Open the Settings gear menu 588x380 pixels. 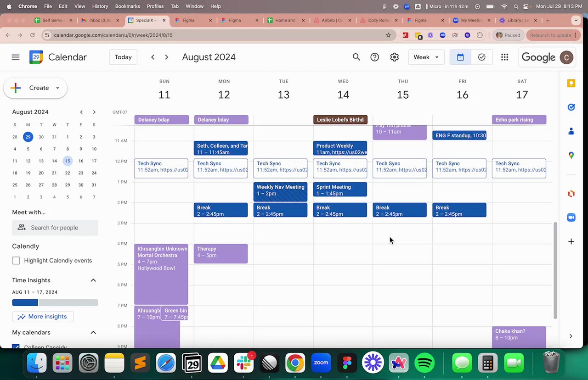pyautogui.click(x=394, y=57)
